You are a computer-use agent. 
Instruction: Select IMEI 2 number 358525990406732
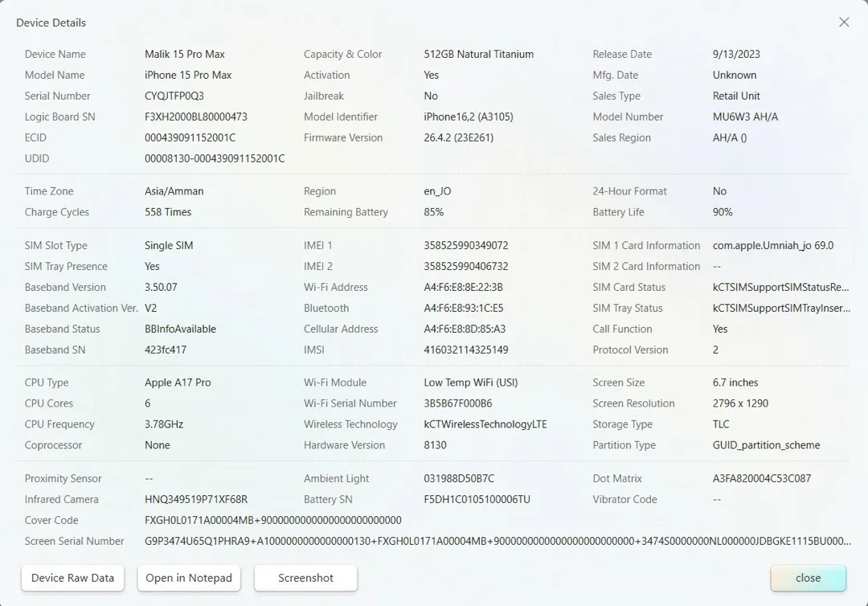(466, 266)
